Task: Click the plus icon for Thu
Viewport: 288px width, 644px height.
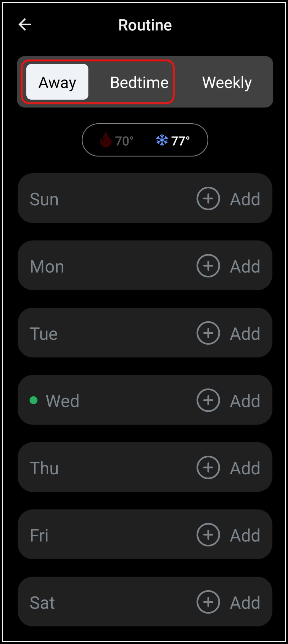Action: click(x=208, y=468)
